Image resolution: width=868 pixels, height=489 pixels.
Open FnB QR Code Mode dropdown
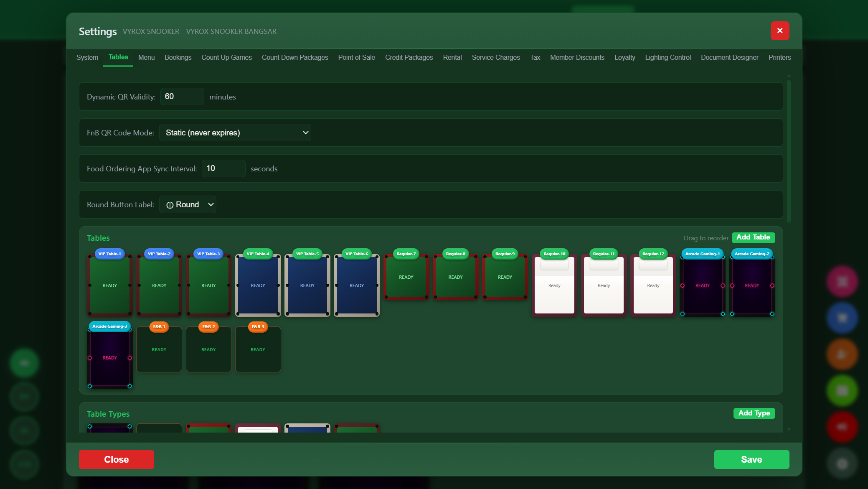[235, 132]
